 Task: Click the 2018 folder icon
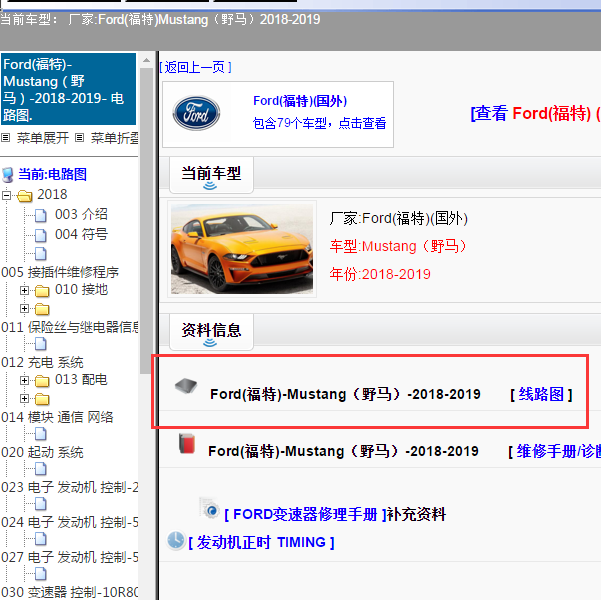[25, 196]
